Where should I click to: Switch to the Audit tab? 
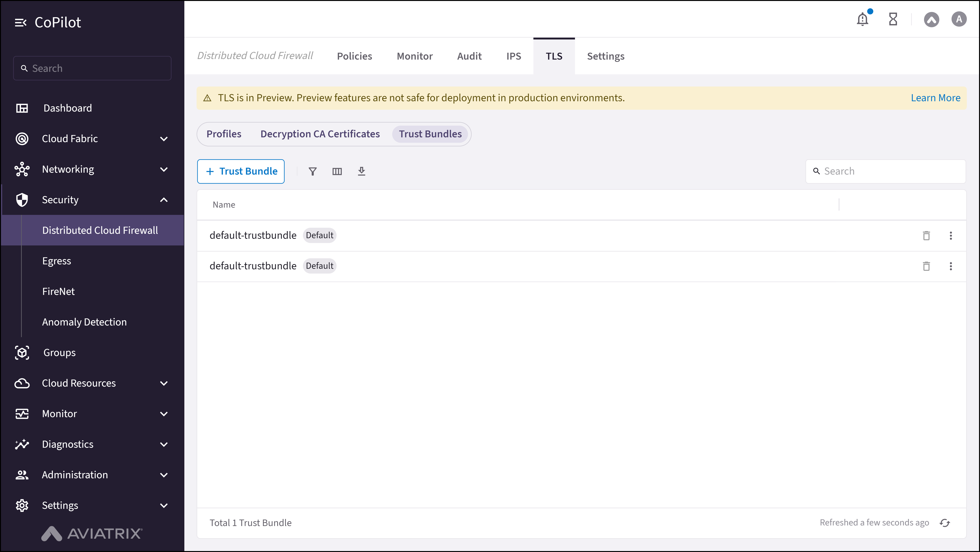tap(469, 56)
